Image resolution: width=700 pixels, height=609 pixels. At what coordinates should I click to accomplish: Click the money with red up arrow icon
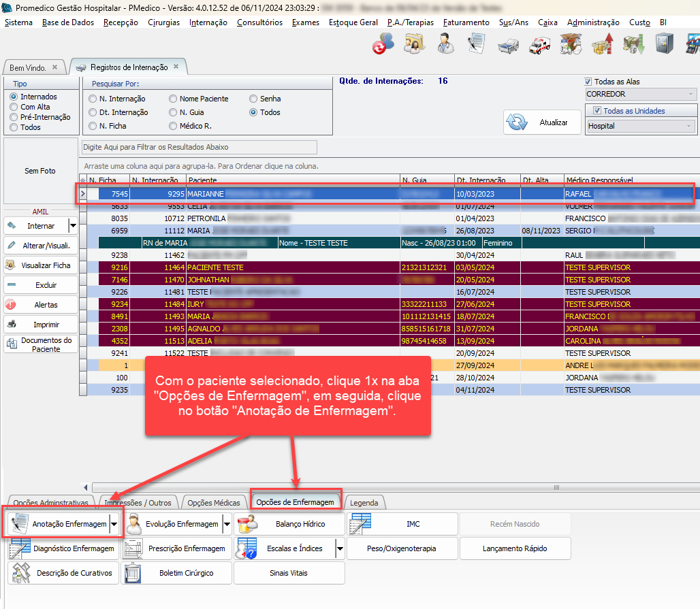pos(602,44)
